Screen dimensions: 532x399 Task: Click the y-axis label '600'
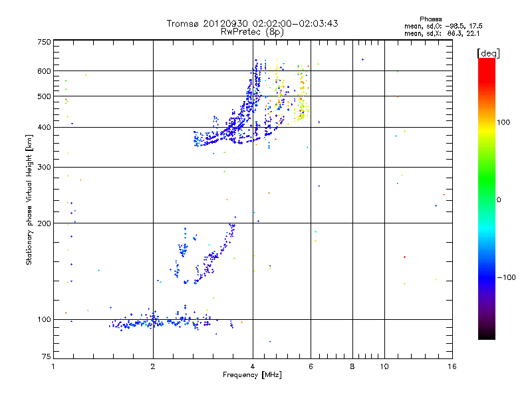(44, 71)
